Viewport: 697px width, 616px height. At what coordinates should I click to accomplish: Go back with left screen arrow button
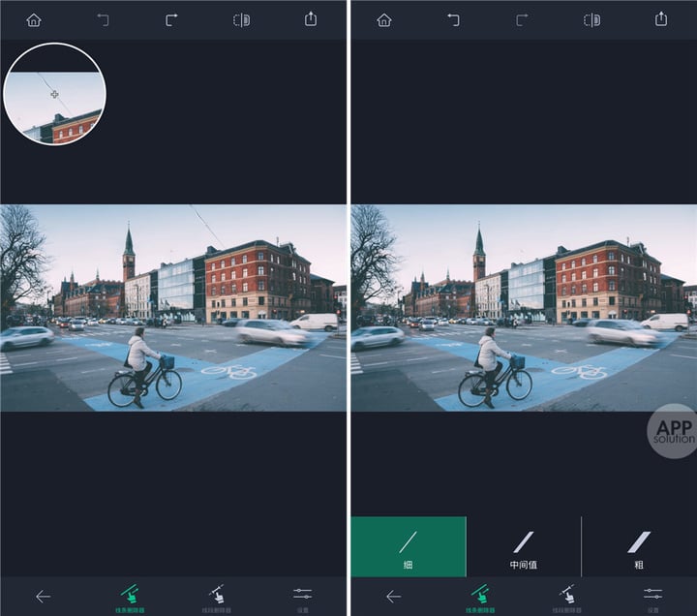click(x=43, y=597)
